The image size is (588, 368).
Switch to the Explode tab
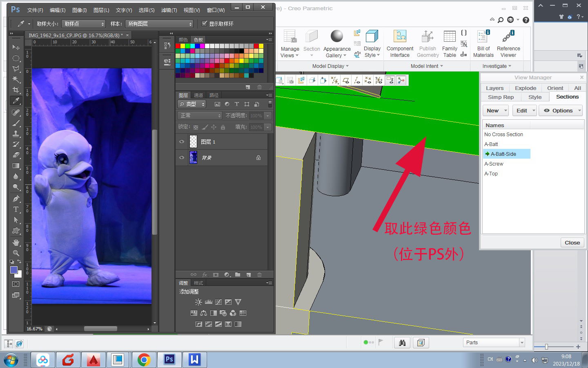[526, 88]
